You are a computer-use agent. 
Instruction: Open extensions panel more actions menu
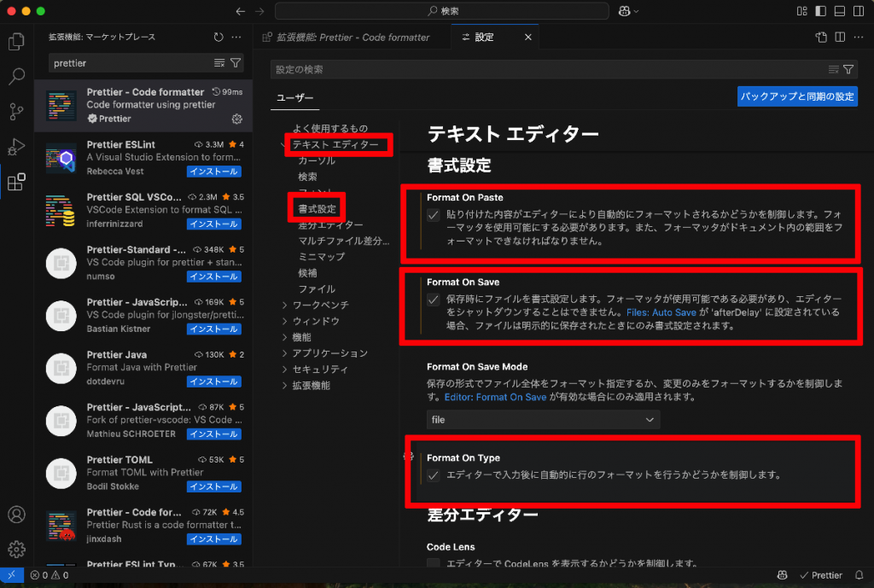(236, 37)
